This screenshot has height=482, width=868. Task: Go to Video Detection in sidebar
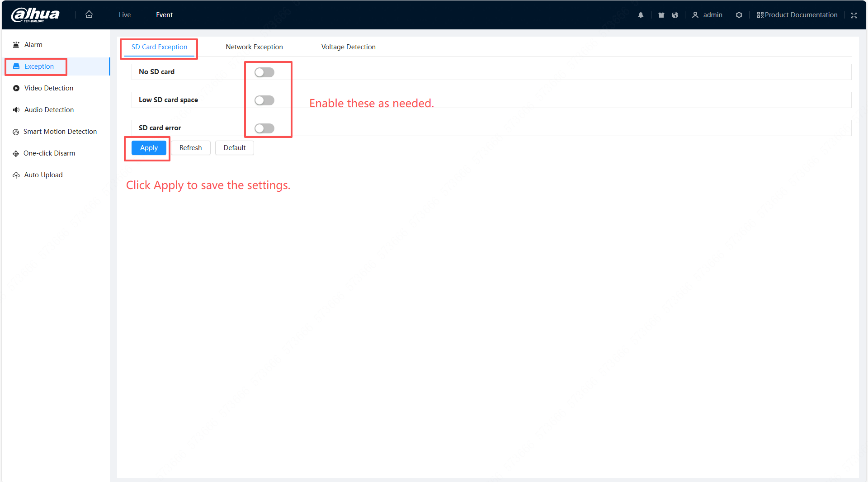48,88
